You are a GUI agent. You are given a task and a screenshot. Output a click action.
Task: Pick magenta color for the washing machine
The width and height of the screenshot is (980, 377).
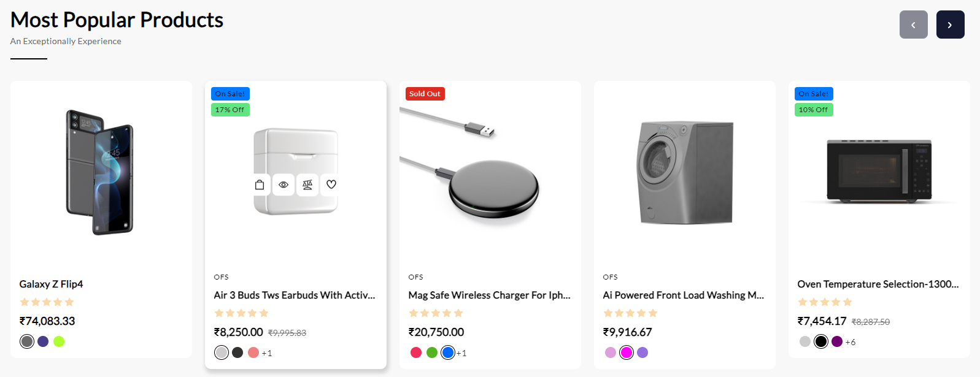coord(627,352)
